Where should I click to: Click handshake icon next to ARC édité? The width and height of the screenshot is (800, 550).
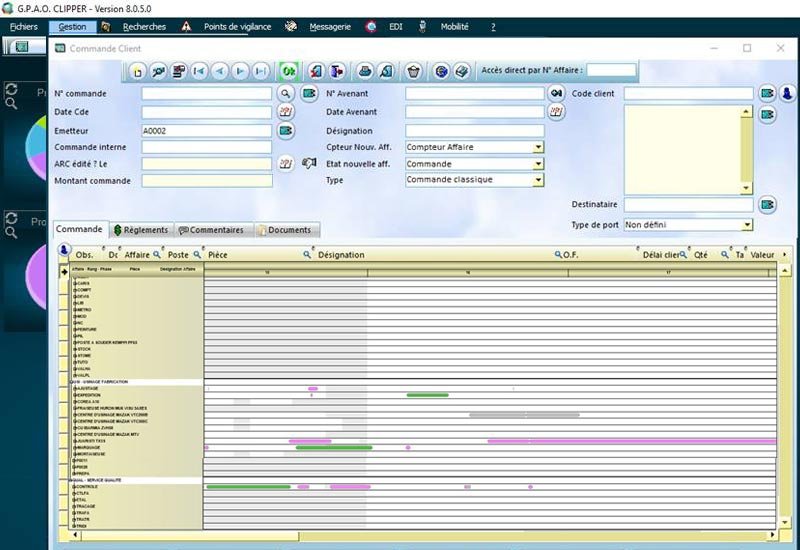[309, 163]
